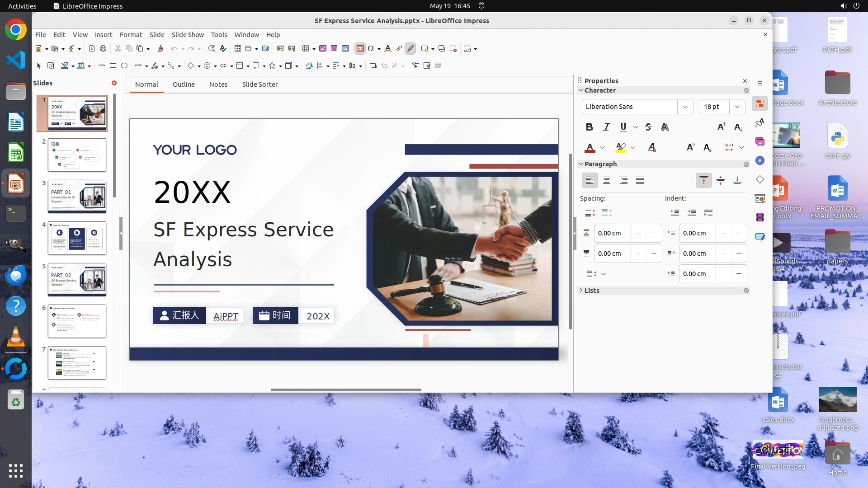The width and height of the screenshot is (868, 488).
Task: Click the Insert Special Character omega icon
Action: pyautogui.click(x=371, y=49)
